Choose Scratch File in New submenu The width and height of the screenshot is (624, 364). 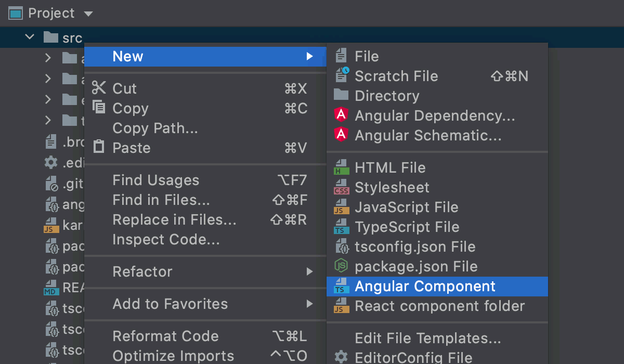(437, 76)
